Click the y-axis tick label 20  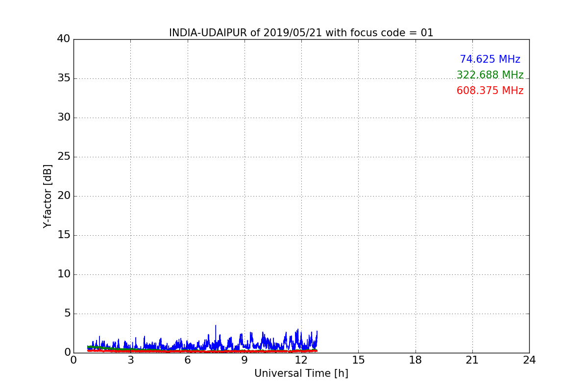coord(64,196)
